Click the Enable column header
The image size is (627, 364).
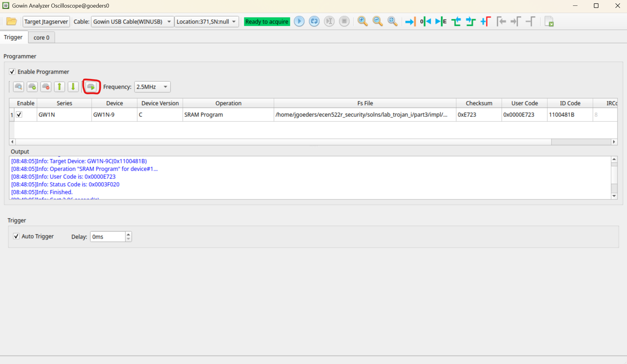26,103
